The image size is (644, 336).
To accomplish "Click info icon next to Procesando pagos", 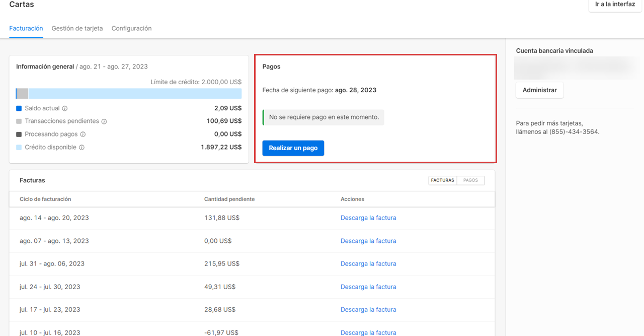I will tap(83, 135).
